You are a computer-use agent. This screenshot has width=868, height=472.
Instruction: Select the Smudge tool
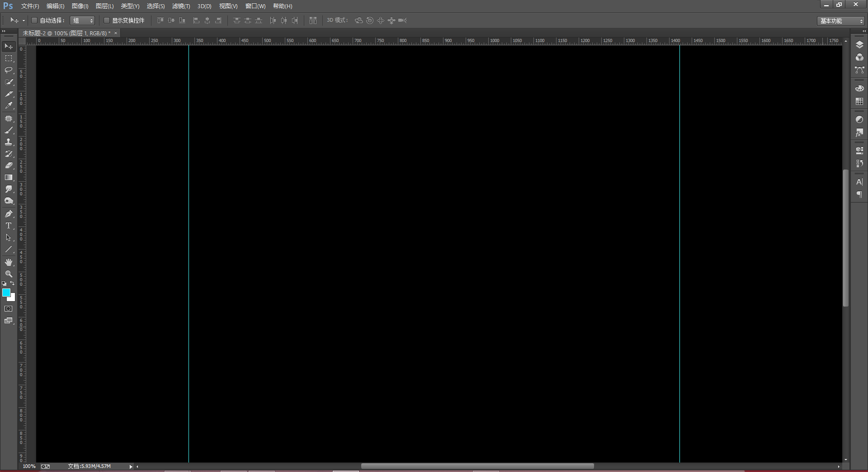coord(9,189)
